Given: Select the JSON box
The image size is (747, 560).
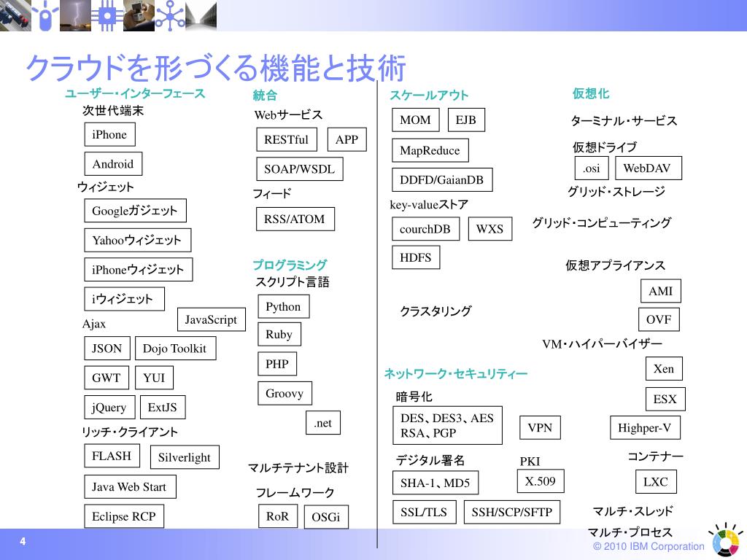Looking at the screenshot, I should pos(107,349).
